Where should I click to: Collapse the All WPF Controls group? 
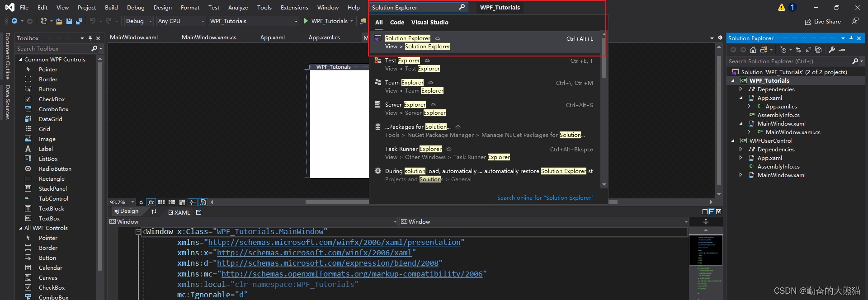pyautogui.click(x=20, y=228)
